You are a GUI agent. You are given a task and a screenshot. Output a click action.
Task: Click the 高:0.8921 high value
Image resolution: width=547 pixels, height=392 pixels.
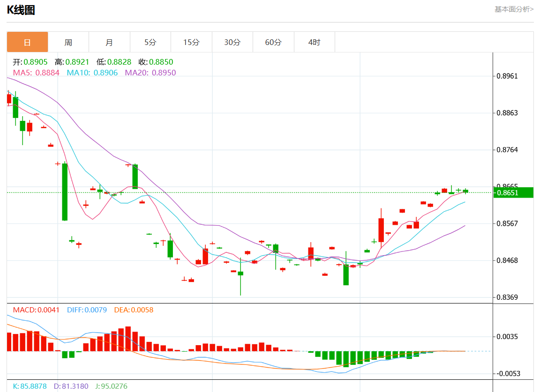pos(72,62)
